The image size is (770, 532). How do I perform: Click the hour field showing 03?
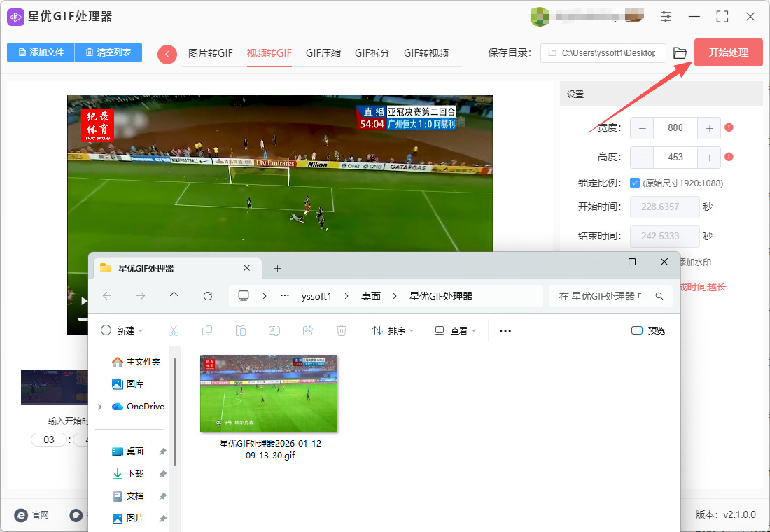48,440
